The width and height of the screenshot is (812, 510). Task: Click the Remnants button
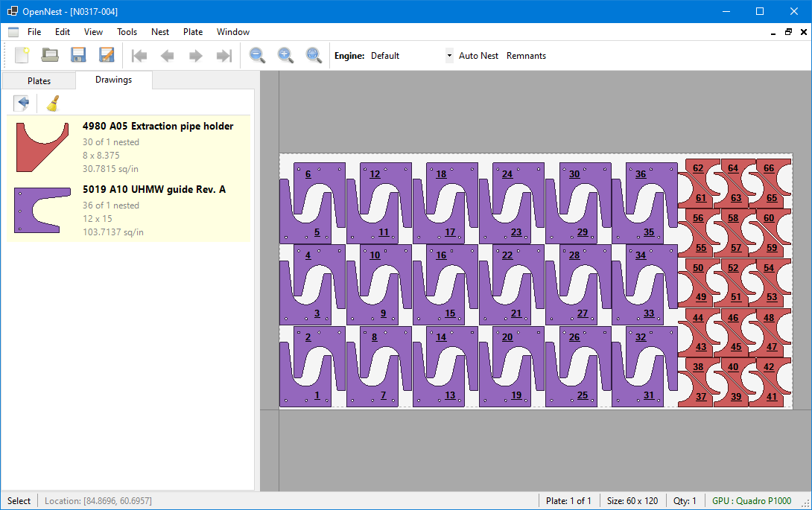(526, 56)
